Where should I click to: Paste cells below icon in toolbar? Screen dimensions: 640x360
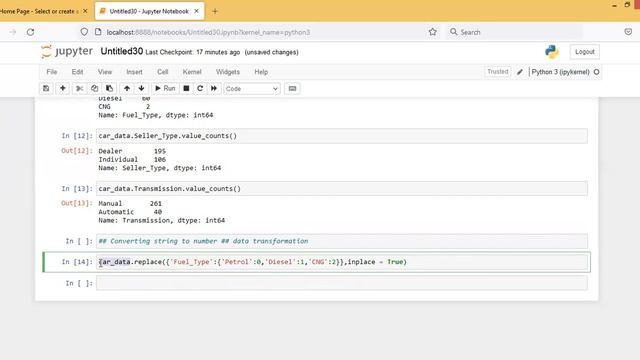point(109,89)
